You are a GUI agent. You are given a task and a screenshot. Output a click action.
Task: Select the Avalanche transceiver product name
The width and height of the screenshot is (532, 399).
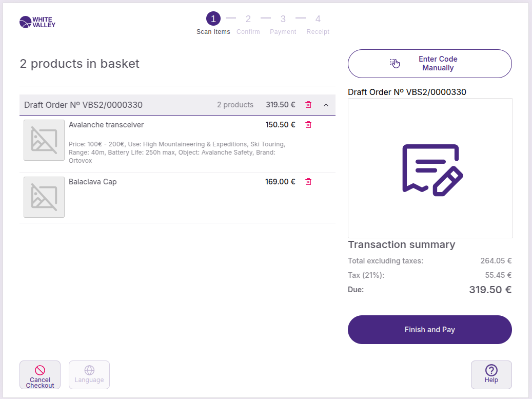click(x=106, y=125)
